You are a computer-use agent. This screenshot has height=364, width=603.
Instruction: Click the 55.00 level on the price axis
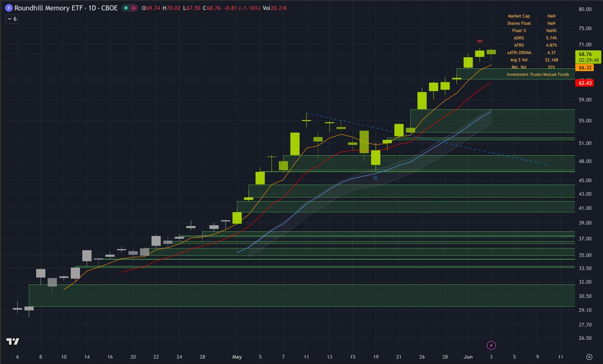[x=585, y=120]
